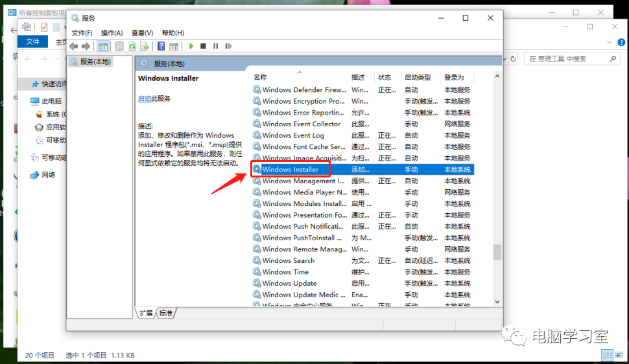Image resolution: width=629 pixels, height=364 pixels.
Task: Stop the service with square stop button
Action: coord(204,46)
